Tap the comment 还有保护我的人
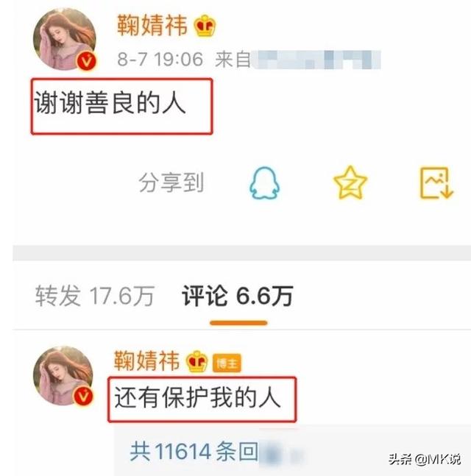The height and width of the screenshot is (476, 471). pos(197,397)
